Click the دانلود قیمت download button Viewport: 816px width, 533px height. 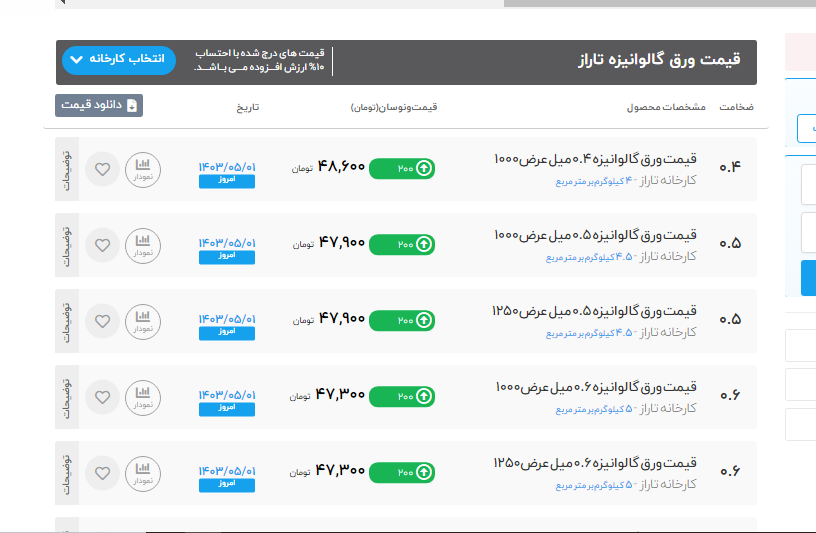[99, 105]
